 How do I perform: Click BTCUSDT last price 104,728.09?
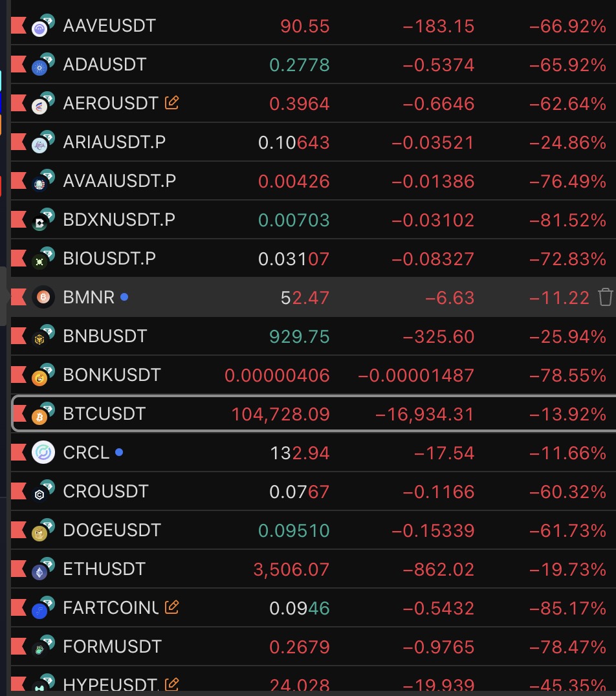[280, 414]
